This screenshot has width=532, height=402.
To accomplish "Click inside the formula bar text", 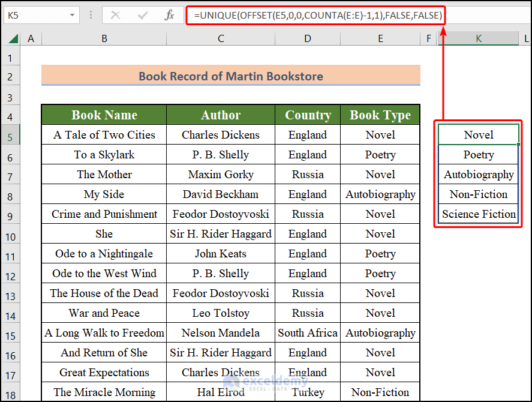I will point(318,15).
